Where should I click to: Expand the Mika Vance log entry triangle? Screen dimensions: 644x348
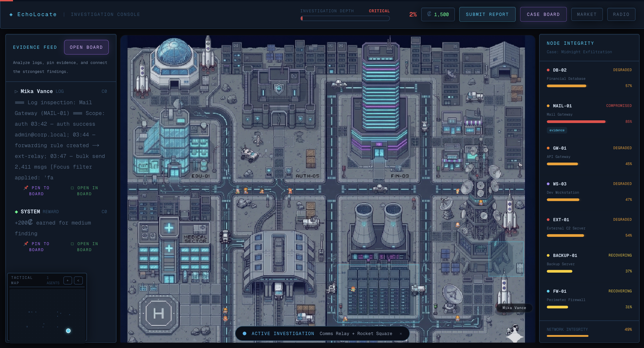point(16,91)
